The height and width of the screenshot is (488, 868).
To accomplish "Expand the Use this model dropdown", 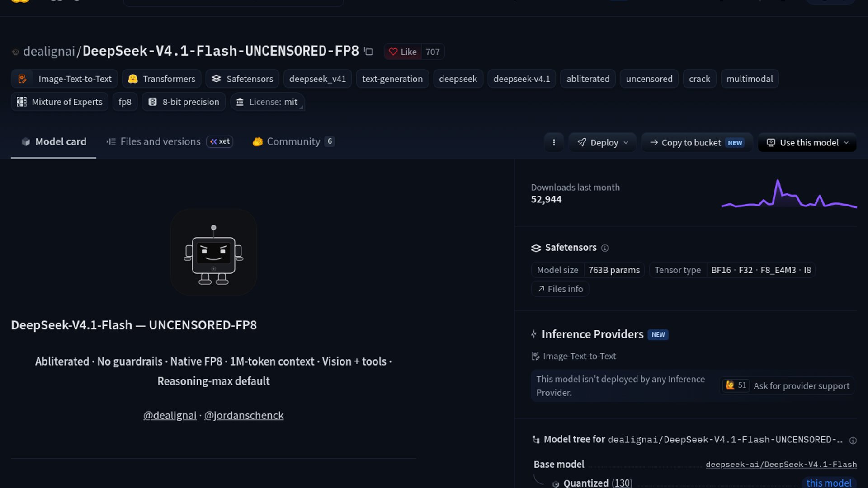I will pyautogui.click(x=807, y=142).
